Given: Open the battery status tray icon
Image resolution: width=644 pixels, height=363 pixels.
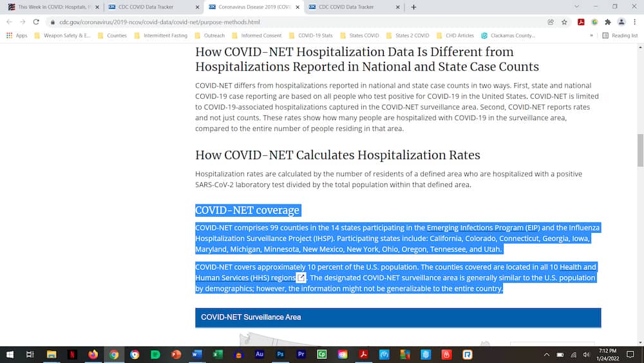Looking at the screenshot, I should [560, 355].
